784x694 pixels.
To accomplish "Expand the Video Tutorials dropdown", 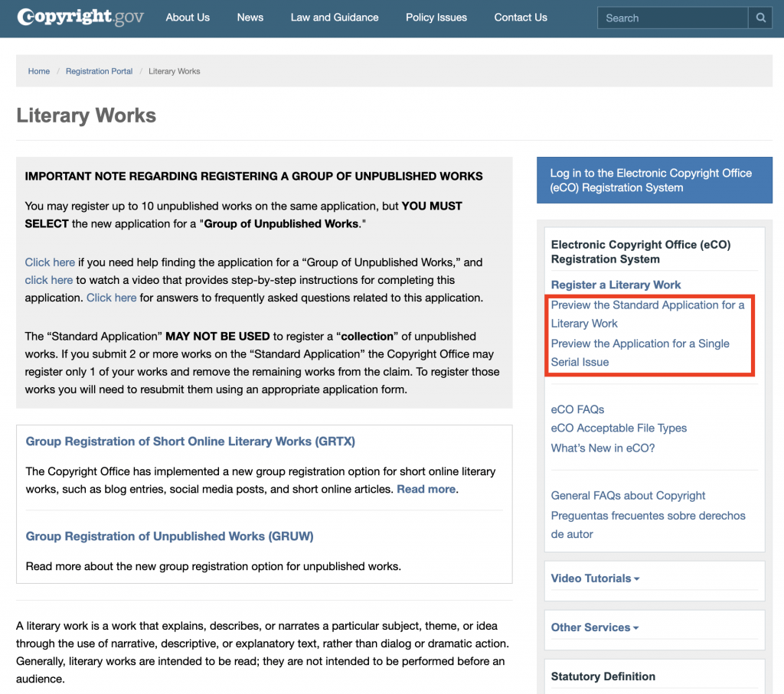I will click(x=595, y=578).
